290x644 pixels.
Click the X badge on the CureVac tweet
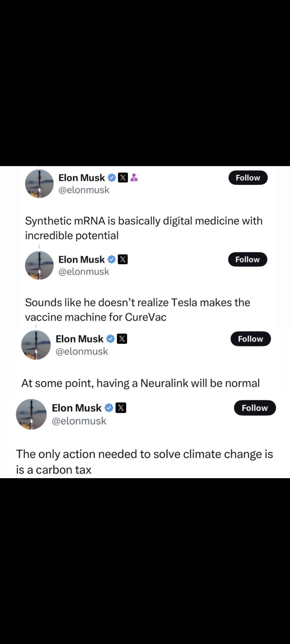click(x=123, y=259)
